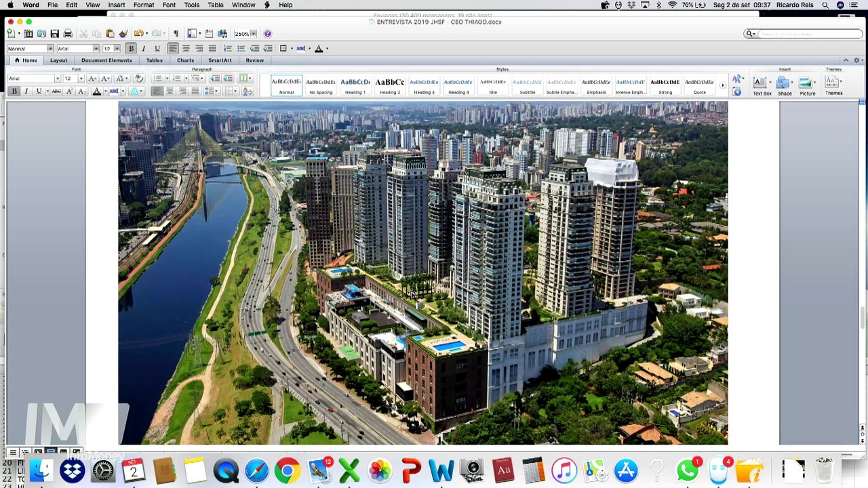Toggle Bold in the ribbon Font group
This screenshot has width=868, height=488.
[14, 91]
